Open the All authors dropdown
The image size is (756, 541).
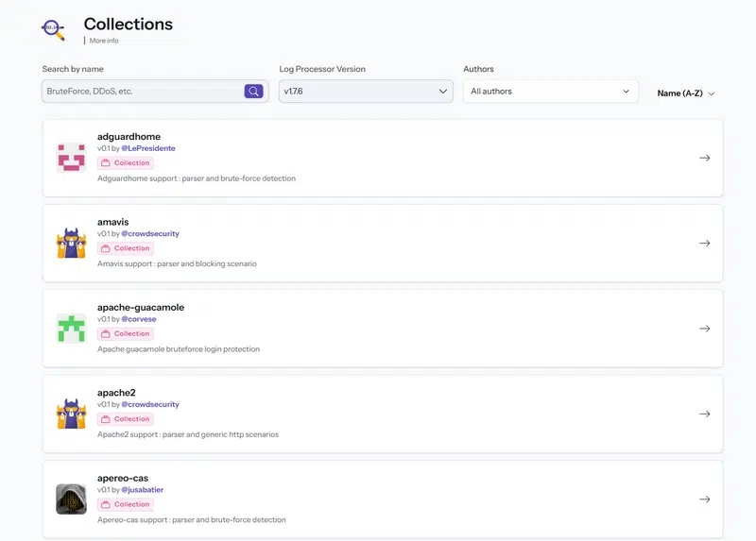[550, 92]
